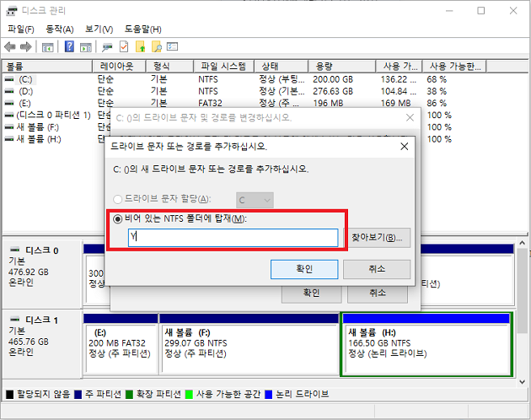This screenshot has width=531, height=420.
Task: Click the bright green 사용 가능한 공간 swatch
Action: coord(189,395)
